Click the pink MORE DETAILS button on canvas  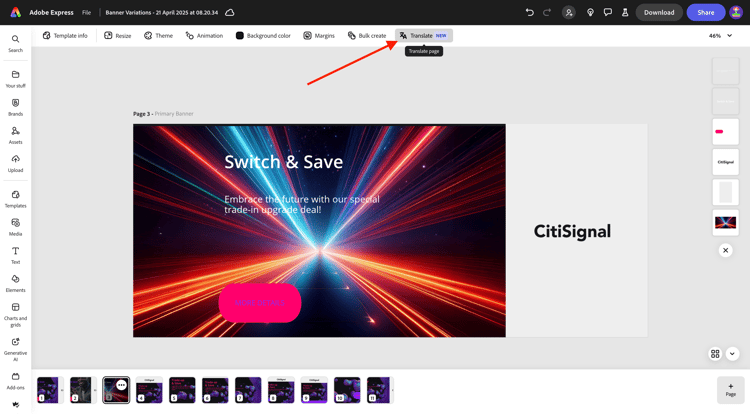pyautogui.click(x=260, y=303)
